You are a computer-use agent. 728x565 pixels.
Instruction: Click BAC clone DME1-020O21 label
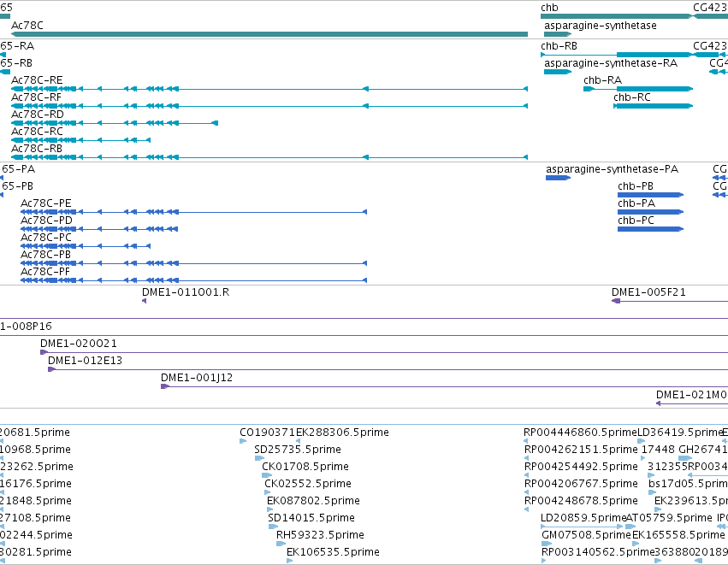[x=79, y=344]
